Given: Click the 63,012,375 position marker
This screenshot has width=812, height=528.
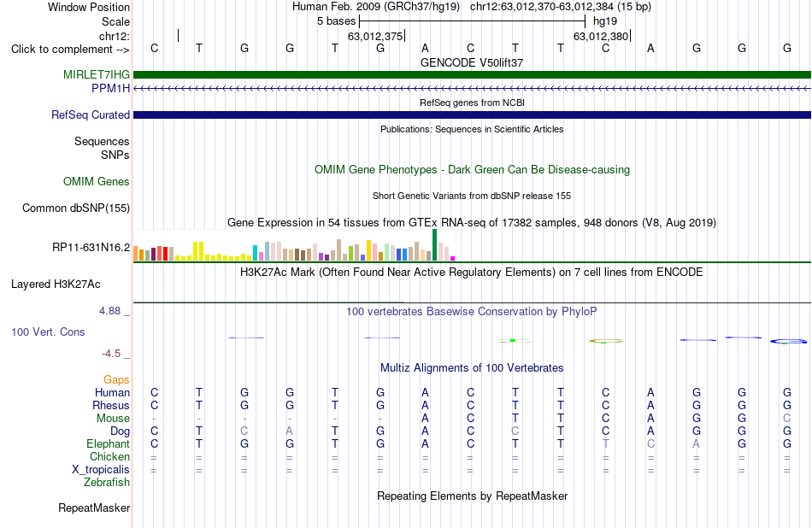Looking at the screenshot, I should [376, 36].
